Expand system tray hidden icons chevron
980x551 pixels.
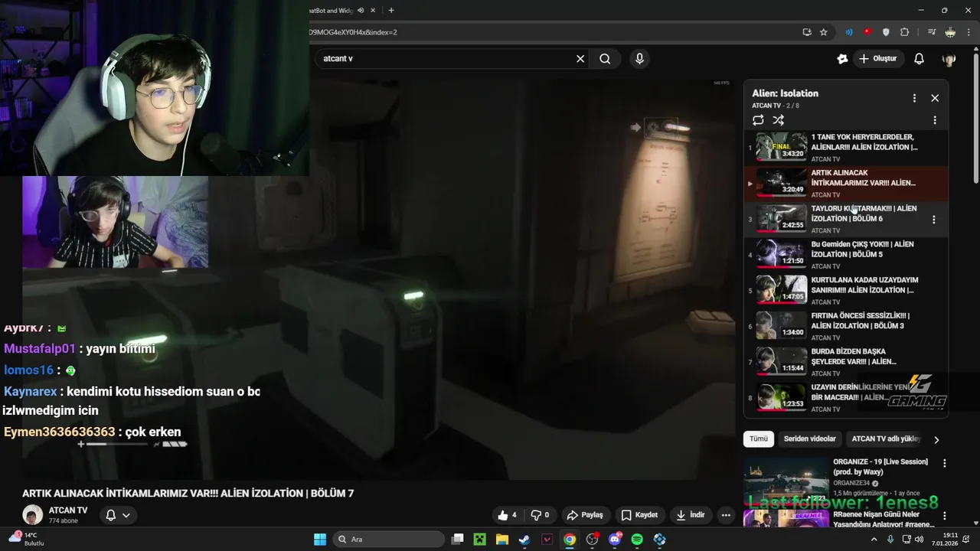coord(874,540)
